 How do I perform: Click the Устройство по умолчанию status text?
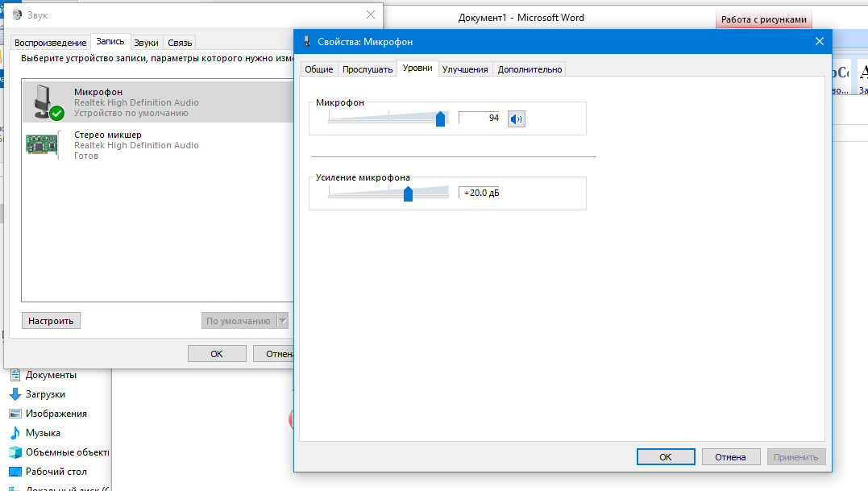(131, 113)
